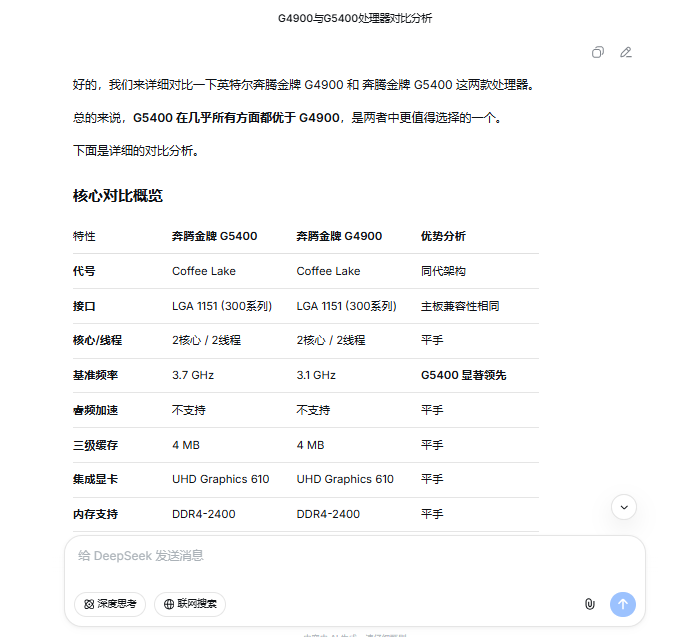
Task: Enable 联网搜索 web search toggle
Action: tap(190, 604)
